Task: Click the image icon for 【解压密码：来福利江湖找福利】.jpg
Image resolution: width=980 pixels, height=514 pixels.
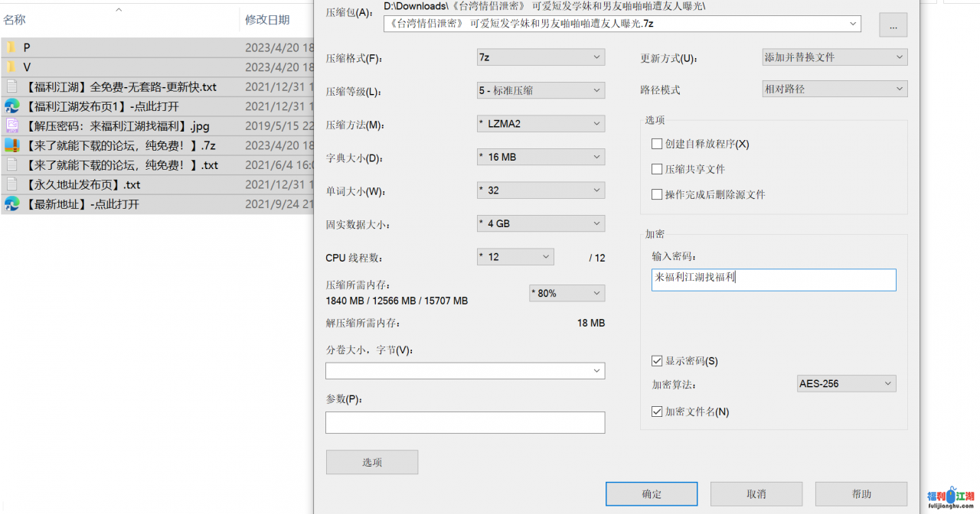Action: point(11,125)
